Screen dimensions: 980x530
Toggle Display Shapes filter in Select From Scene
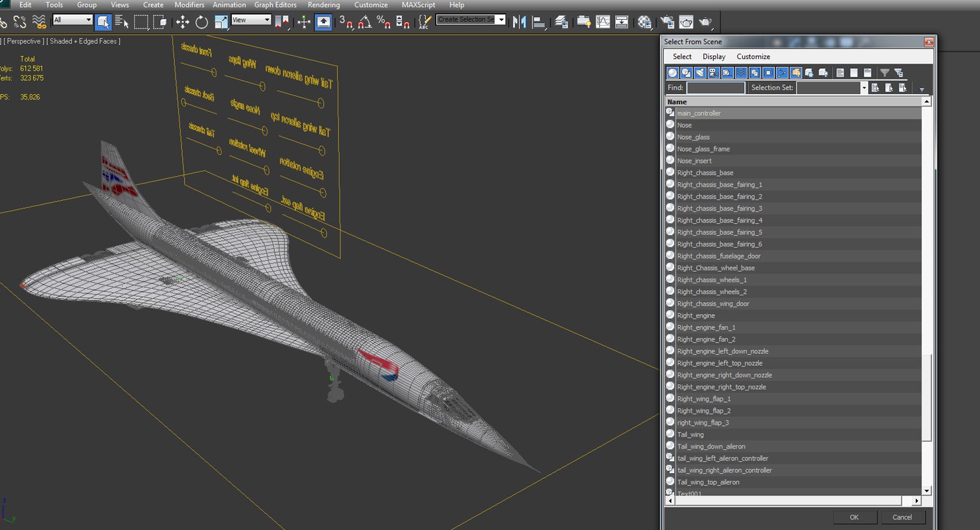[x=687, y=73]
